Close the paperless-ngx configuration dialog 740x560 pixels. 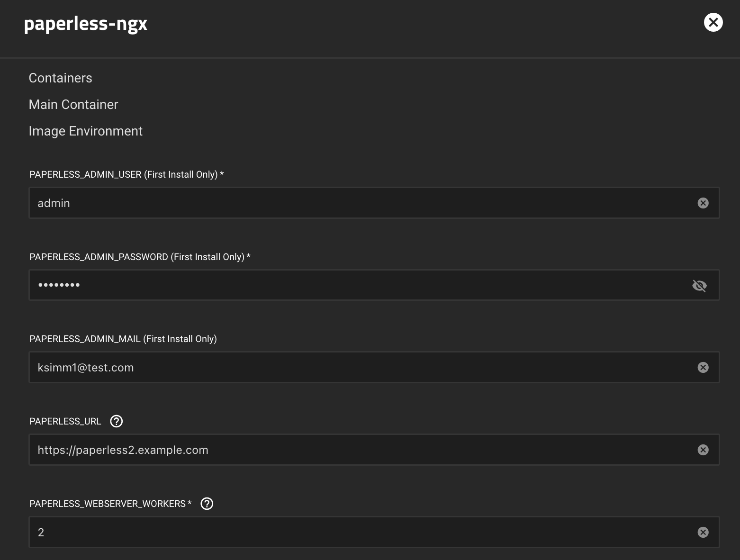coord(713,22)
